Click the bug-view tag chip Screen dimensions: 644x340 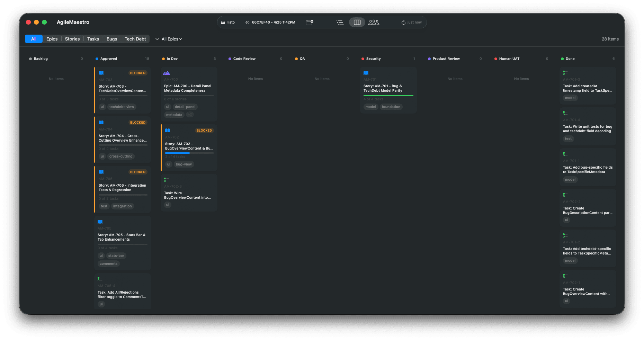pyautogui.click(x=184, y=164)
